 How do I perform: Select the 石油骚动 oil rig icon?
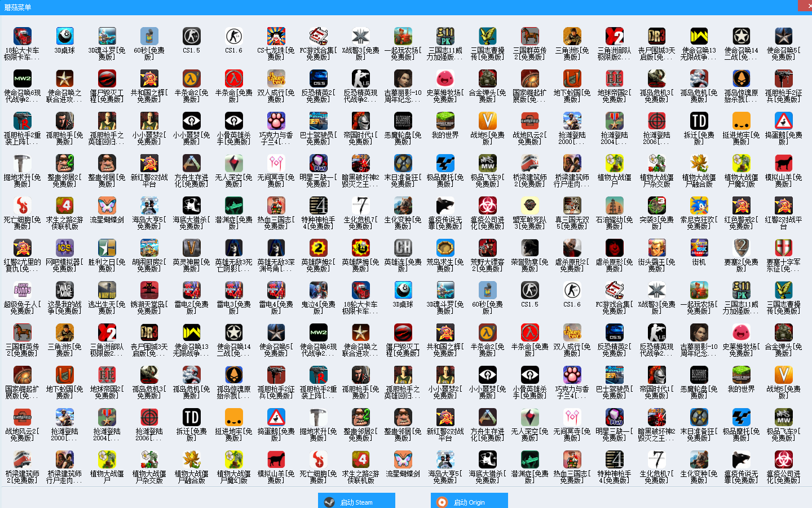click(614, 206)
